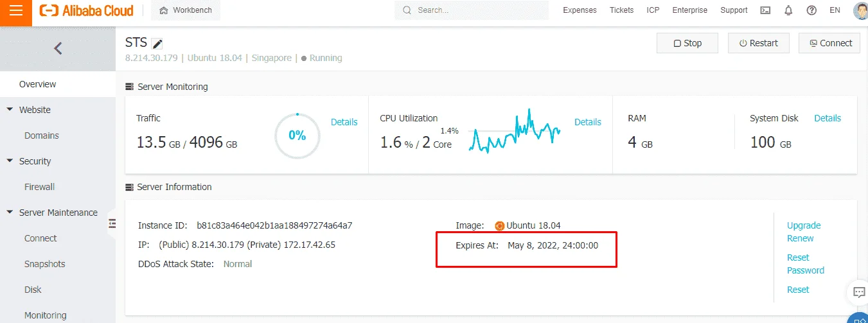The height and width of the screenshot is (323, 868).
Task: Open the chat feedback bubble icon
Action: click(858, 292)
